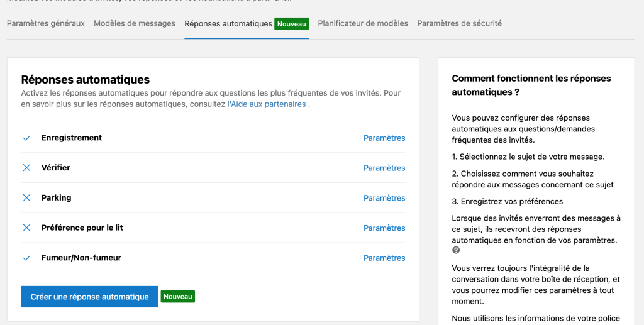Image resolution: width=644 pixels, height=325 pixels.
Task: Switch to Modèles de messages tab
Action: click(135, 23)
